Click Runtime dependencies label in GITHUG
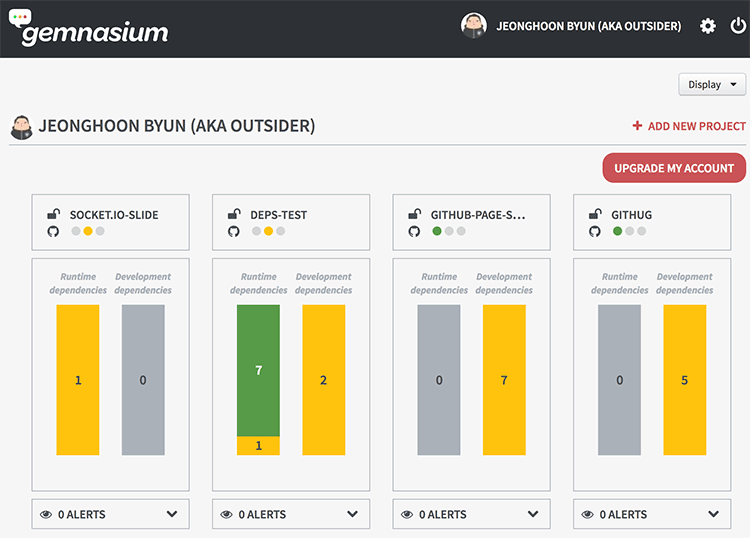Image resolution: width=750 pixels, height=538 pixels. click(619, 284)
